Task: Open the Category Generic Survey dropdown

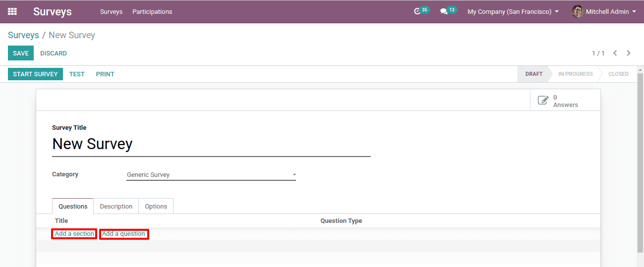Action: [211, 174]
